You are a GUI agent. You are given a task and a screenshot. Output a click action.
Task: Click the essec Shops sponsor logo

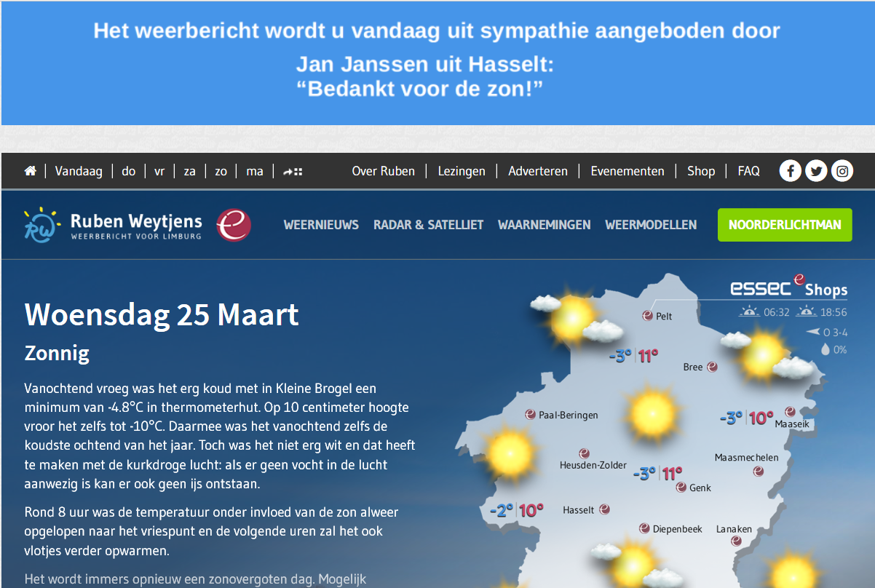click(x=789, y=287)
